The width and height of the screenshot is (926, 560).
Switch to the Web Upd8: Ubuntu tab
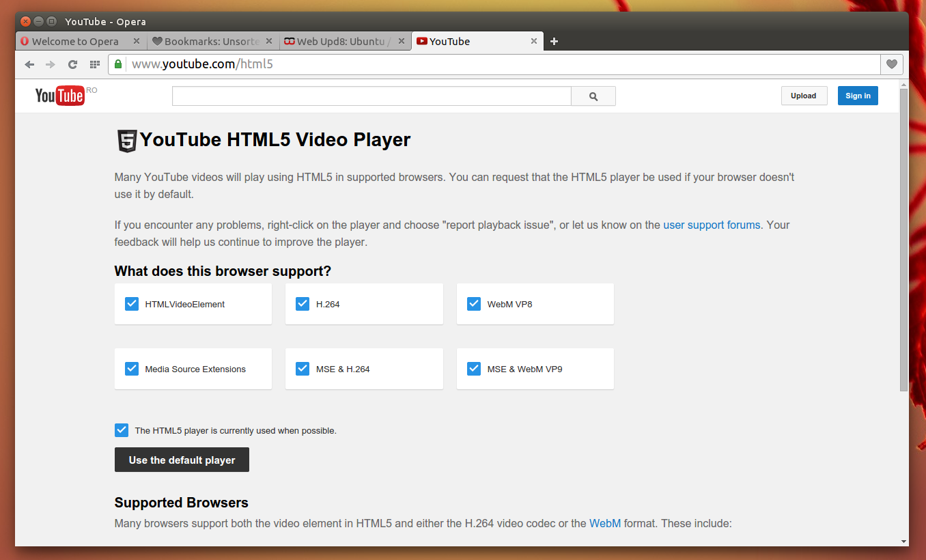(x=346, y=41)
